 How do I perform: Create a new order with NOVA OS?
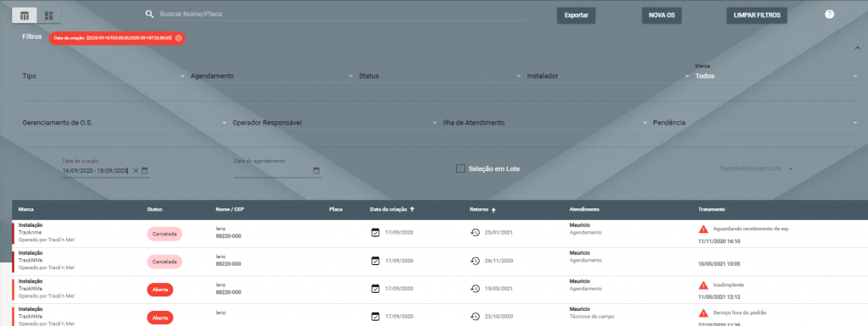point(661,15)
